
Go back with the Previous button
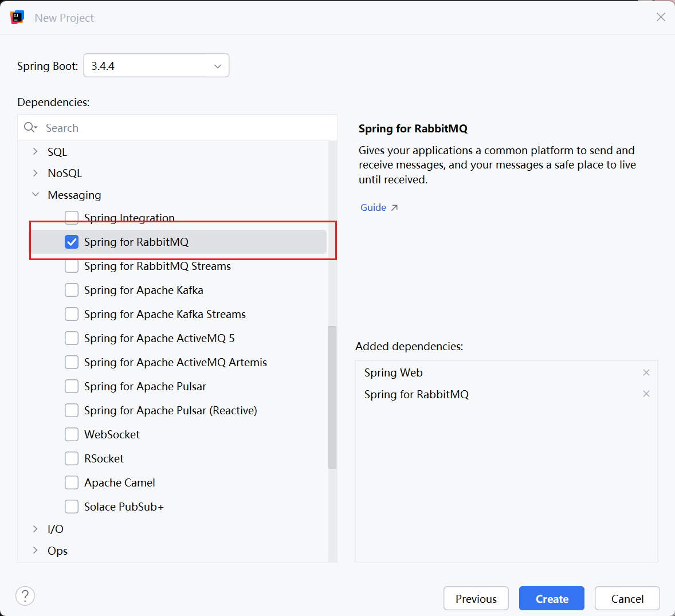[476, 598]
